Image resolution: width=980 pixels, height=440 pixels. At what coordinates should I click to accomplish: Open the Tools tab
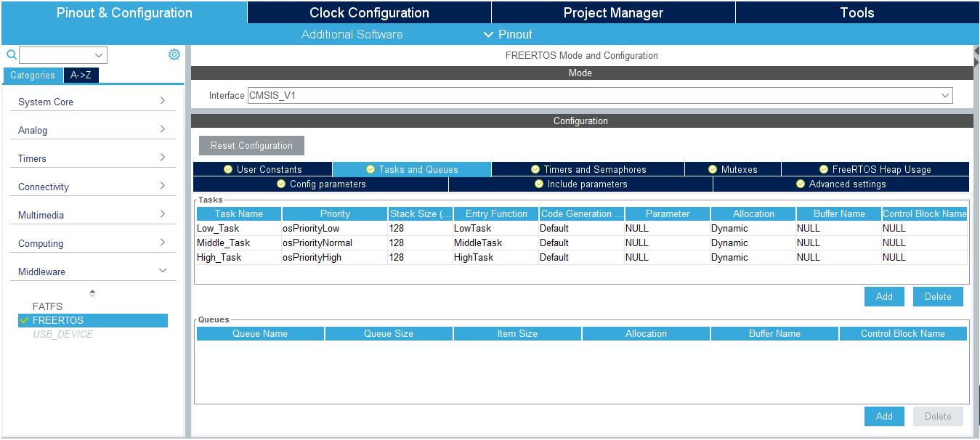coord(857,12)
